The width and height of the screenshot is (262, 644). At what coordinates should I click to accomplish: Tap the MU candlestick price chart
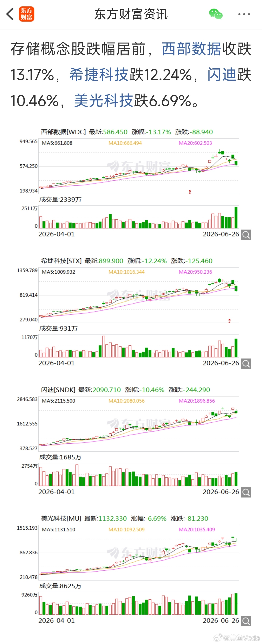(x=139, y=553)
